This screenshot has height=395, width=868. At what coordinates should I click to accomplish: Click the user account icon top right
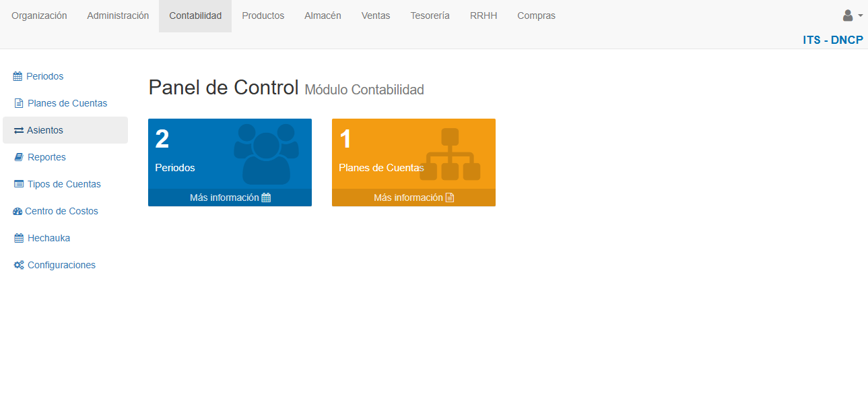[x=846, y=15]
